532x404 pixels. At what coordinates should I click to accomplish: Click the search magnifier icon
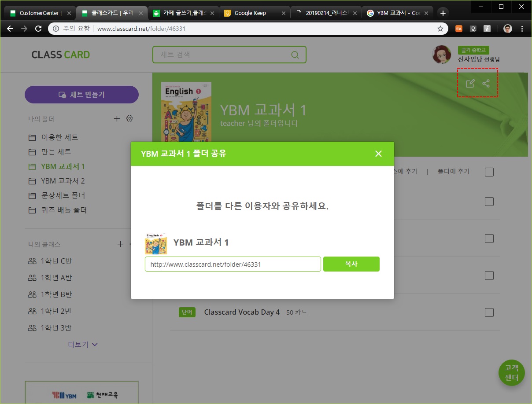(295, 55)
